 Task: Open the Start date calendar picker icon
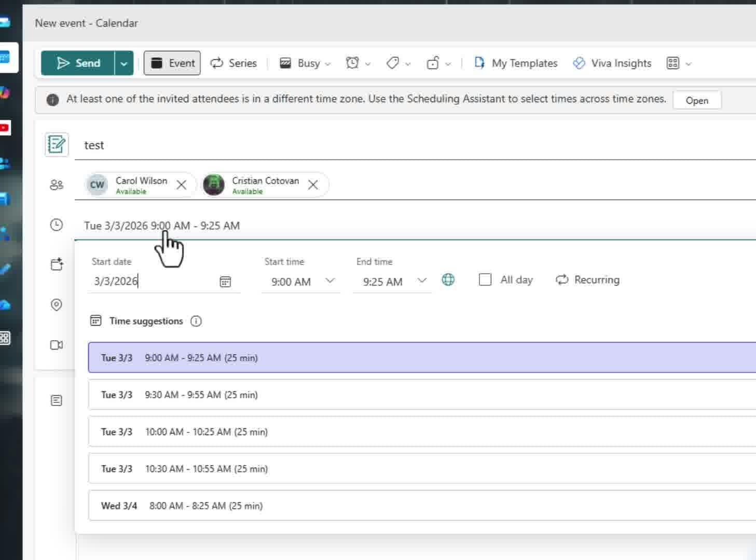pos(225,282)
